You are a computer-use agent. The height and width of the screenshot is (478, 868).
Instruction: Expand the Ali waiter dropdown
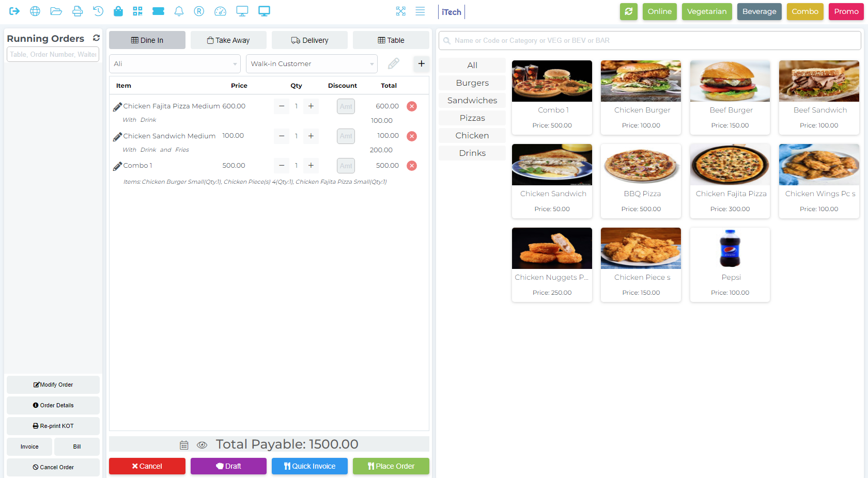[x=175, y=64]
